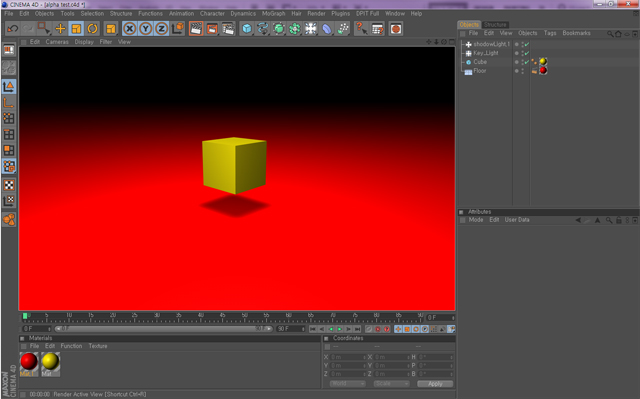Open the spline objects icon
640x399 pixels.
263,29
